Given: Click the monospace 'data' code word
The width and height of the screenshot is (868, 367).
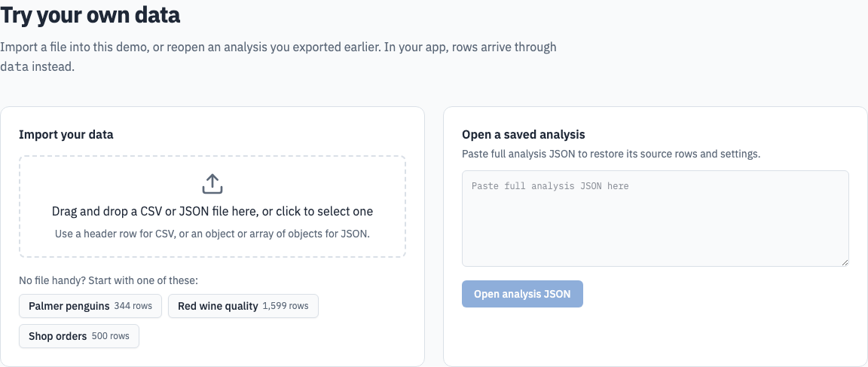Looking at the screenshot, I should coord(14,68).
